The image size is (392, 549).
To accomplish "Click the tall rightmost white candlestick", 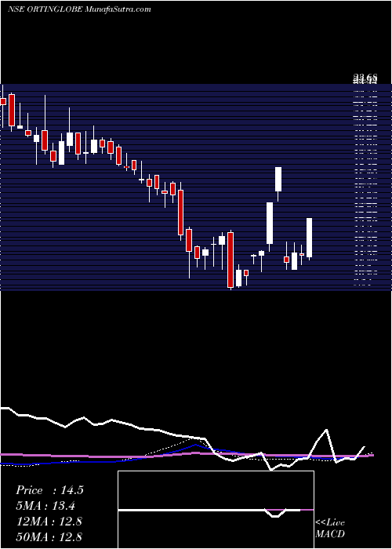I will [x=309, y=238].
